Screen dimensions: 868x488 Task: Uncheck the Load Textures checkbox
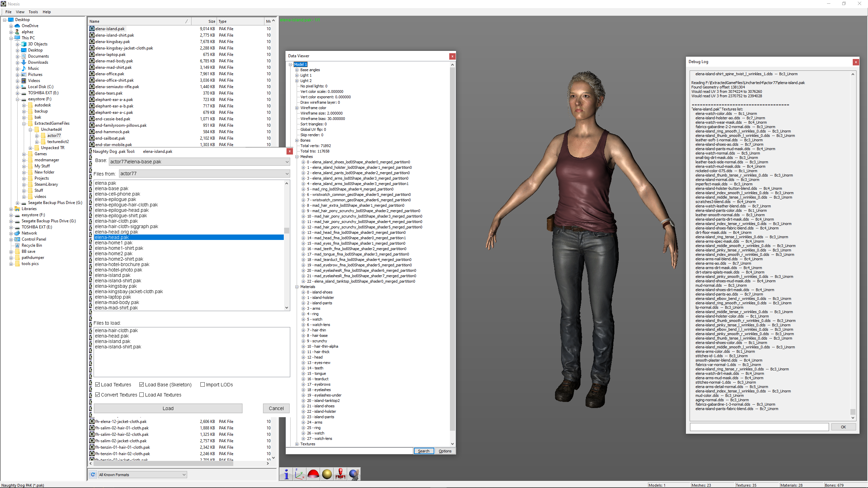tap(98, 385)
